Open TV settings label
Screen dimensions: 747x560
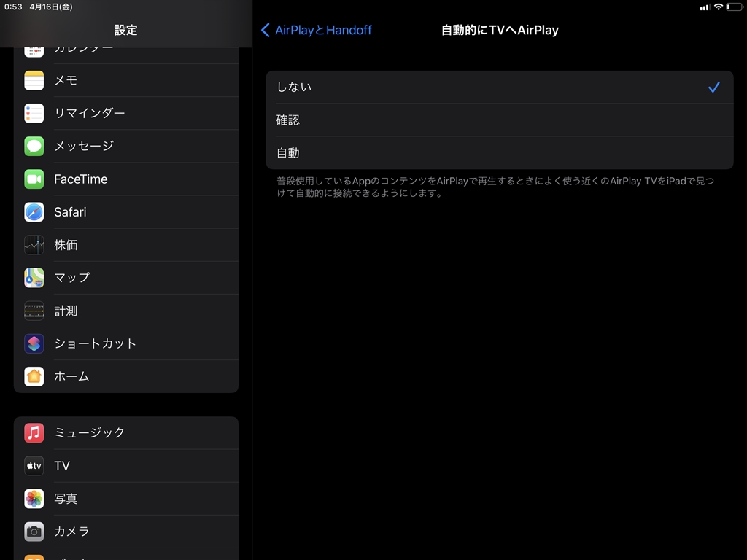click(62, 466)
